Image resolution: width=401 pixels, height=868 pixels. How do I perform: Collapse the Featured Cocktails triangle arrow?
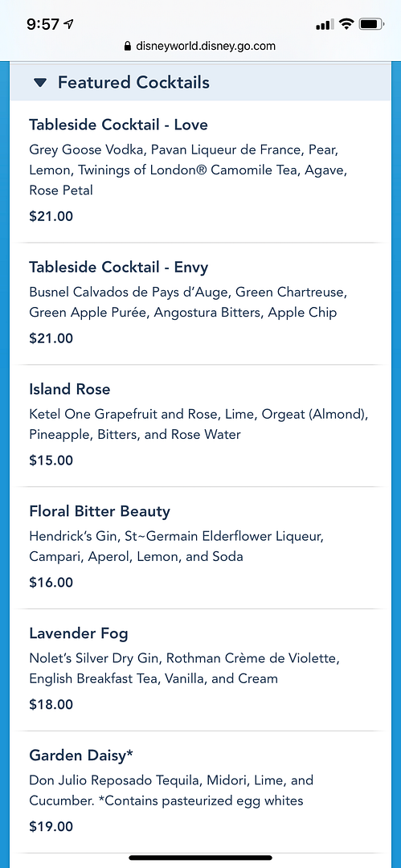40,83
